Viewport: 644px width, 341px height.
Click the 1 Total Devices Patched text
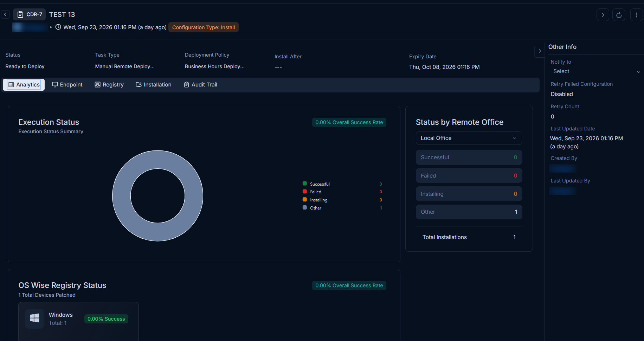point(47,295)
